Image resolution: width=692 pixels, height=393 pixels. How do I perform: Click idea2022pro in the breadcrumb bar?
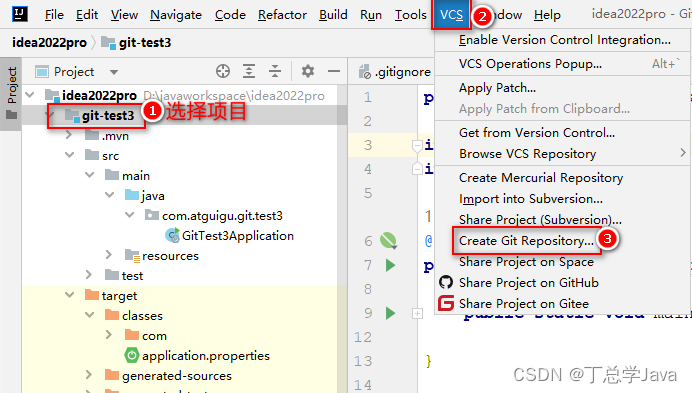49,42
